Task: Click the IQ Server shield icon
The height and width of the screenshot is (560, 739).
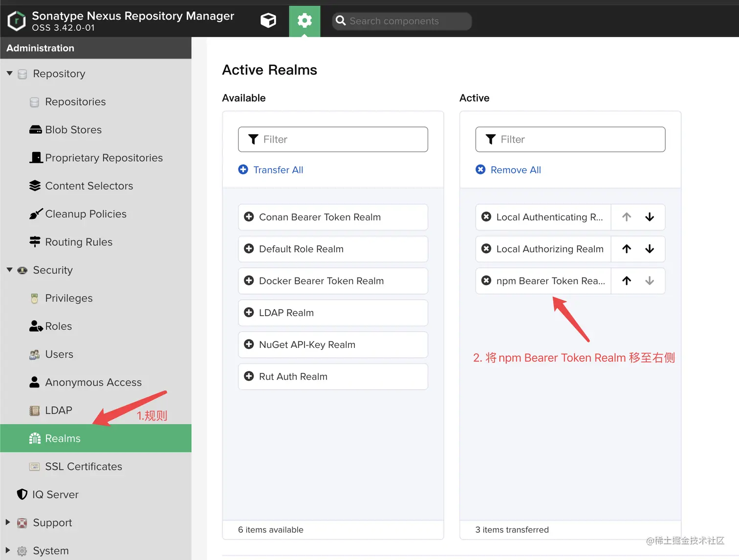Action: point(22,495)
